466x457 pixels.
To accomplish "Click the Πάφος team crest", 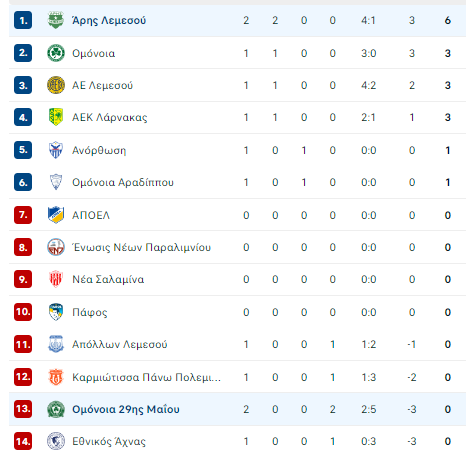I will pos(56,312).
